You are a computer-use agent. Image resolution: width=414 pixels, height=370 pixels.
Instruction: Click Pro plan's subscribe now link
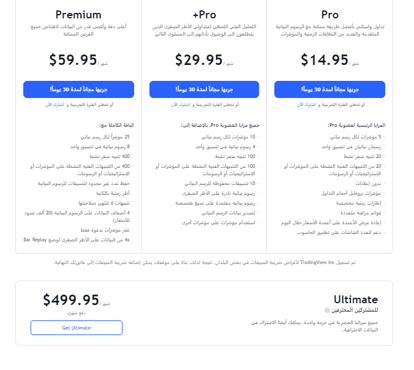(x=306, y=105)
